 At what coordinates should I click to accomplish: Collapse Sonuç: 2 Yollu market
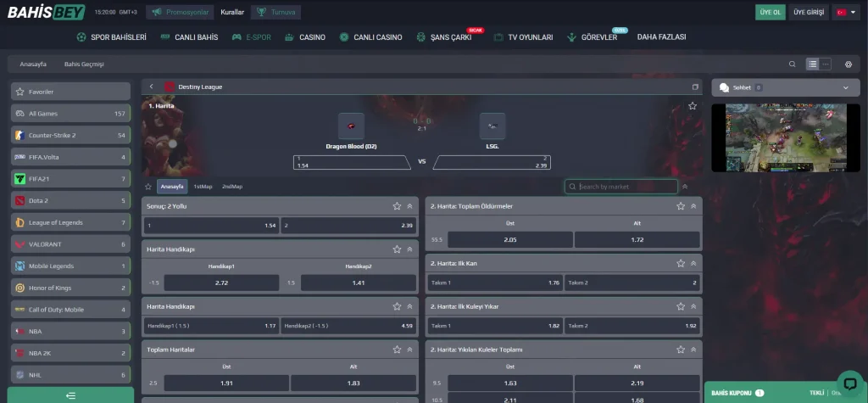[x=409, y=206]
